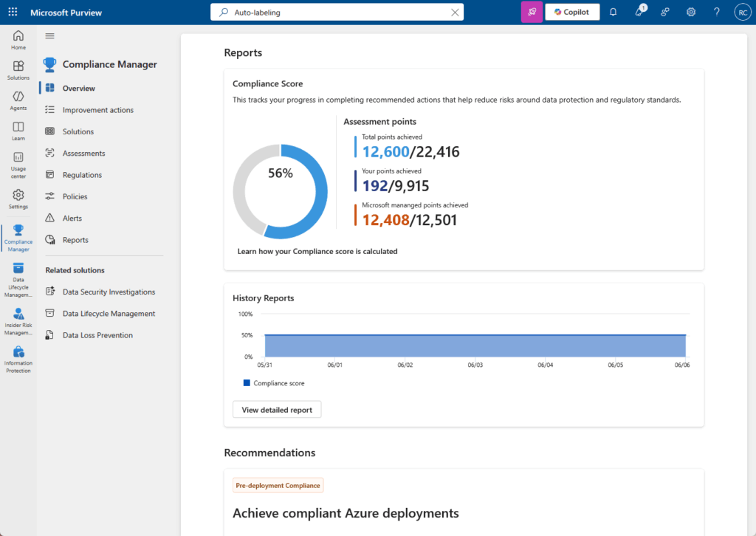The image size is (756, 536).
Task: Click Microsoft managed points 12,408/12,501 value
Action: [x=409, y=220]
